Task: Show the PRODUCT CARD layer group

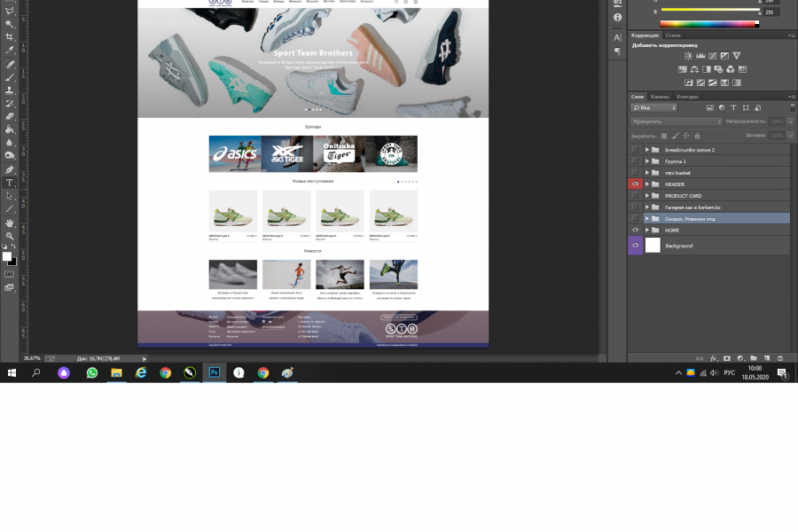Action: click(x=635, y=195)
